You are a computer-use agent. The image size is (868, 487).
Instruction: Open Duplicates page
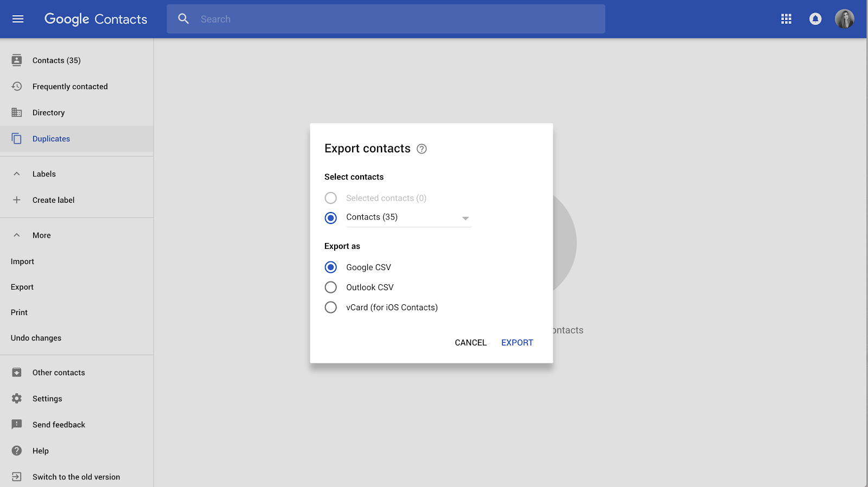(x=76, y=139)
